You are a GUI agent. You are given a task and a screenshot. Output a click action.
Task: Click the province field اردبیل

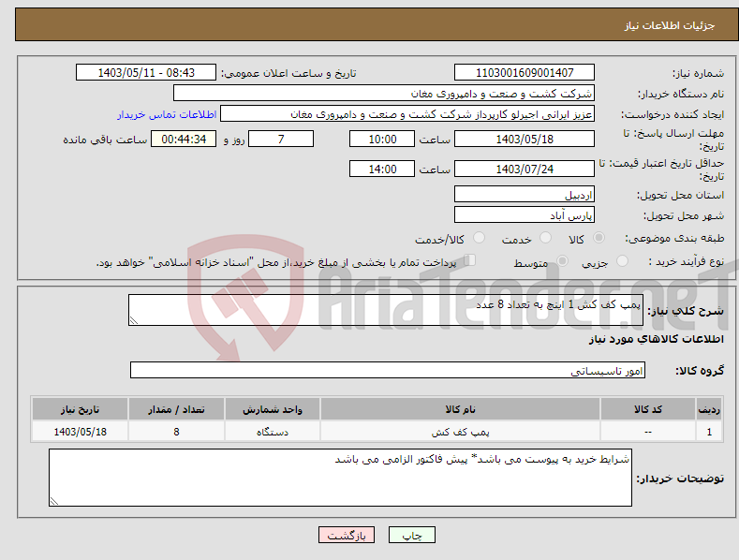525,194
